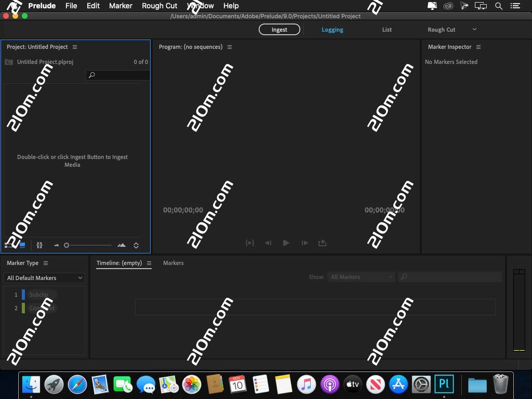Open Music from the Dock
Image resolution: width=532 pixels, height=399 pixels.
pyautogui.click(x=307, y=384)
